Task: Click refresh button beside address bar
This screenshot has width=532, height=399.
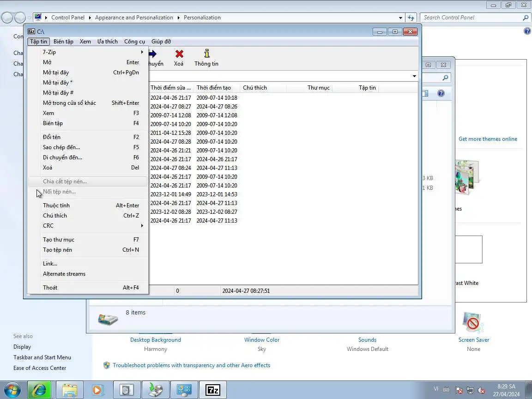Action: pos(411,18)
